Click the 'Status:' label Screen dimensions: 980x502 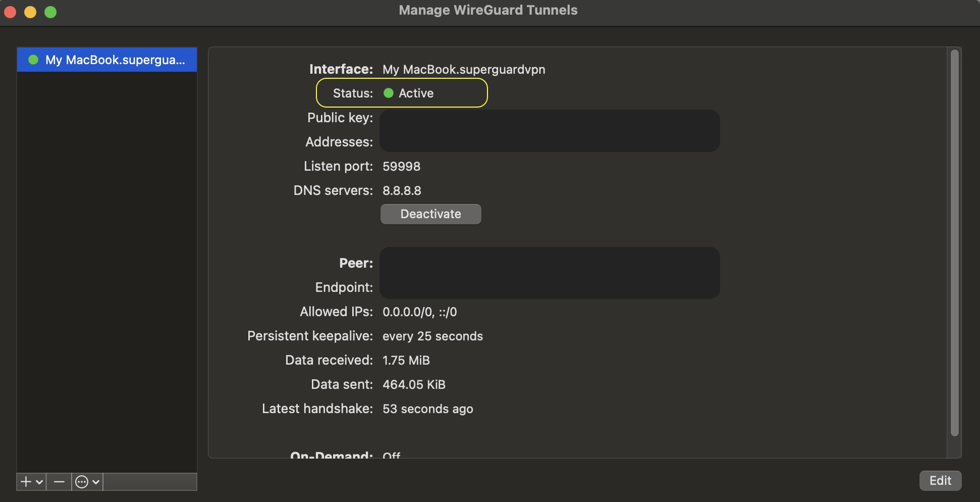point(353,93)
